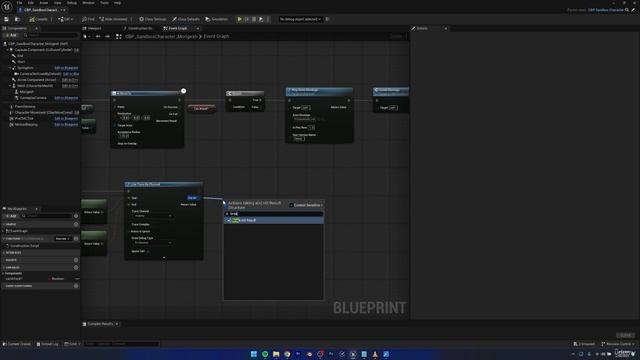
Task: Focus the My Blueprint search field
Action: pyautogui.click(x=47, y=216)
